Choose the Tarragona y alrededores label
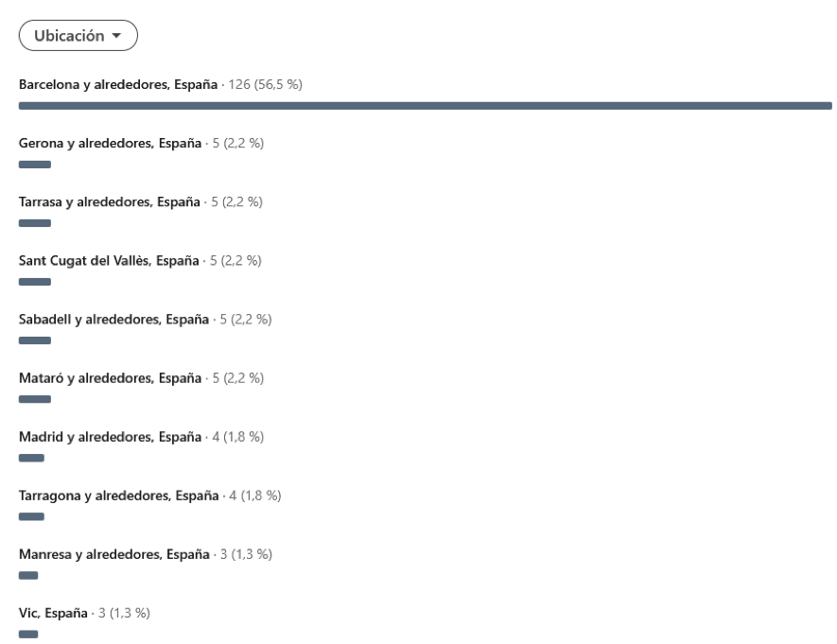 point(118,496)
